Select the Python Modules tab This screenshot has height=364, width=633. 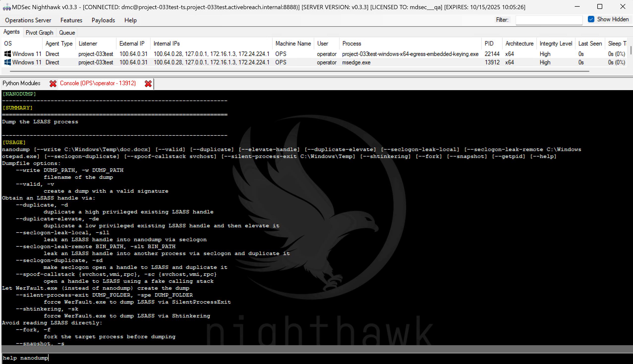tap(22, 83)
